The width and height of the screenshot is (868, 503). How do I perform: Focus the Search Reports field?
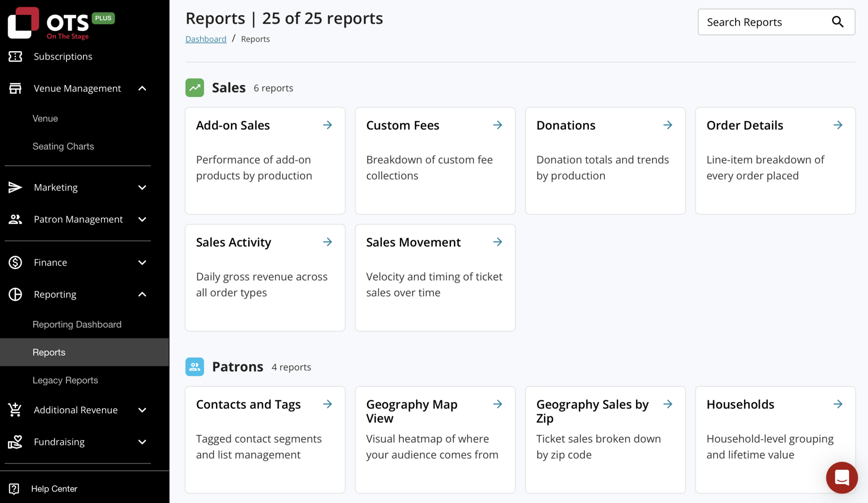pos(776,22)
